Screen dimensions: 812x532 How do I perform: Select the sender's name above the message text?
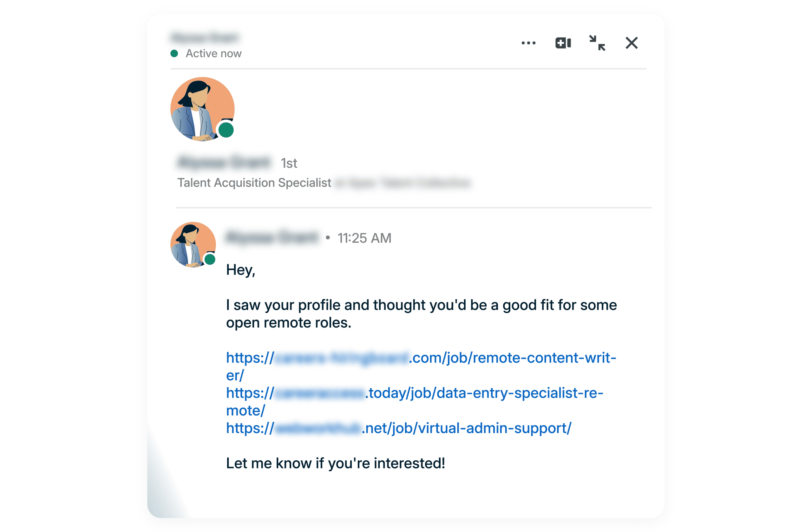click(271, 238)
